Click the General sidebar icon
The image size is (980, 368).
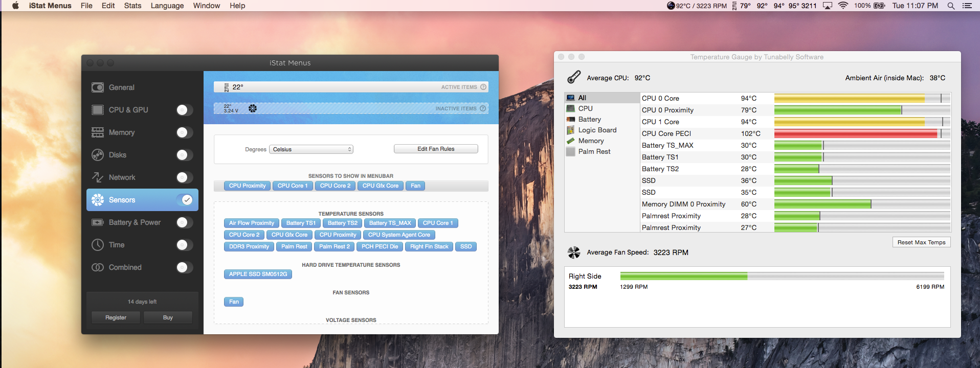[98, 87]
